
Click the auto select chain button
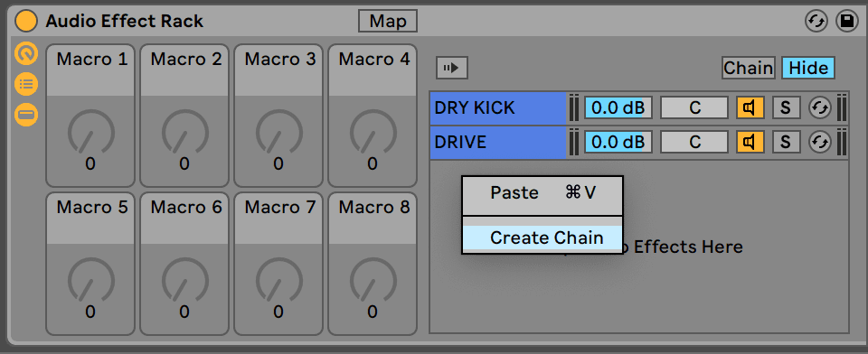[452, 68]
